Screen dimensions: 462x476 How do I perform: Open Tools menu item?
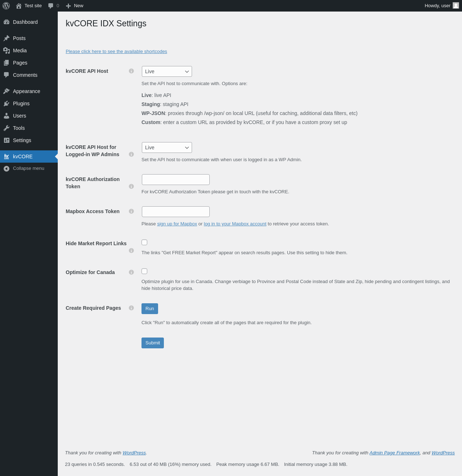pyautogui.click(x=29, y=128)
